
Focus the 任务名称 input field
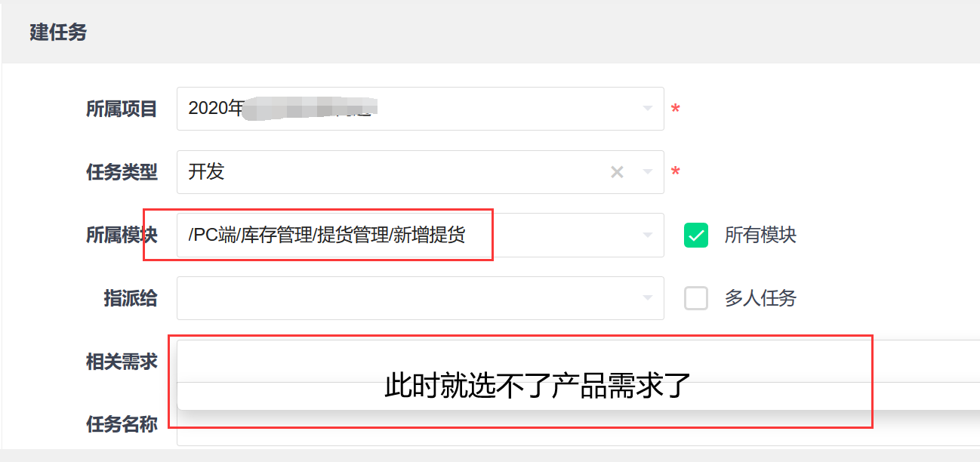[578, 429]
